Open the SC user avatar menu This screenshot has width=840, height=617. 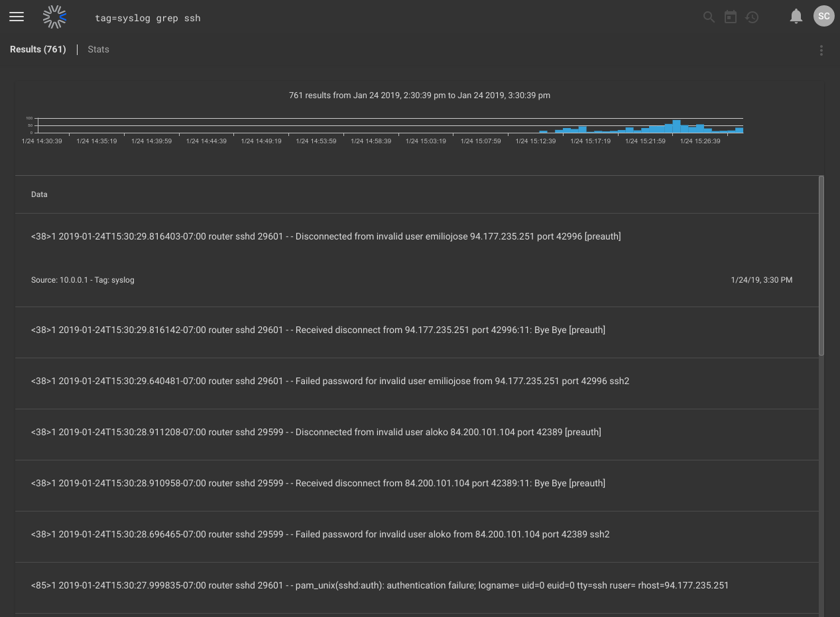tap(823, 17)
